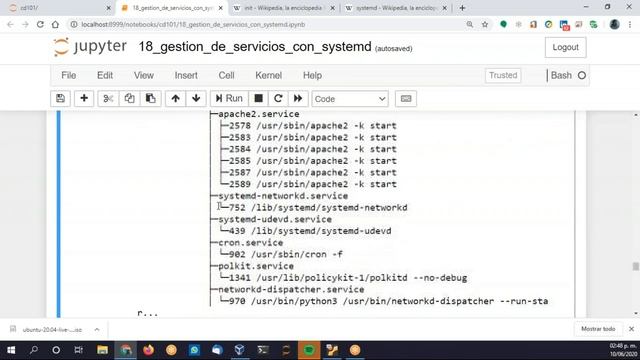Open the View menu
640x360 pixels.
pyautogui.click(x=144, y=76)
